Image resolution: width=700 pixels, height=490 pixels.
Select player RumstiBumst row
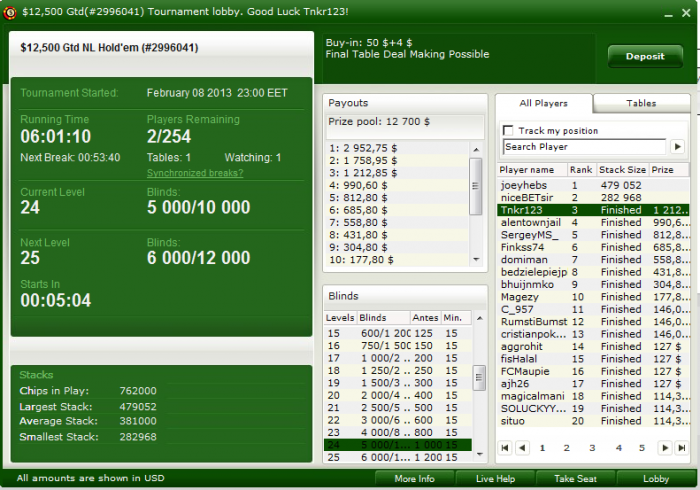click(x=593, y=322)
